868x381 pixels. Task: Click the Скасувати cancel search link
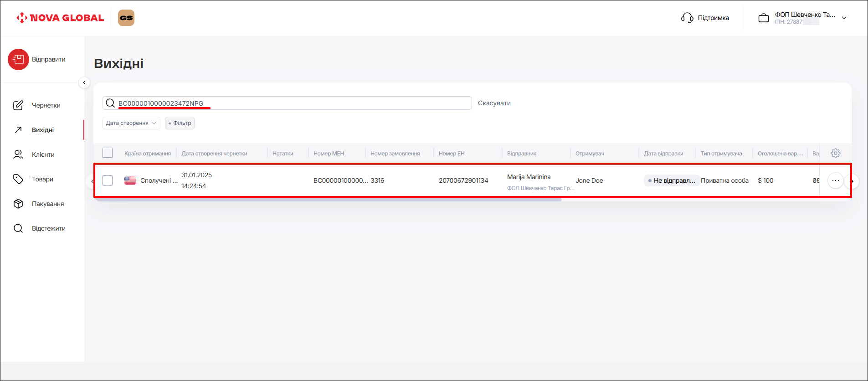[x=494, y=103]
